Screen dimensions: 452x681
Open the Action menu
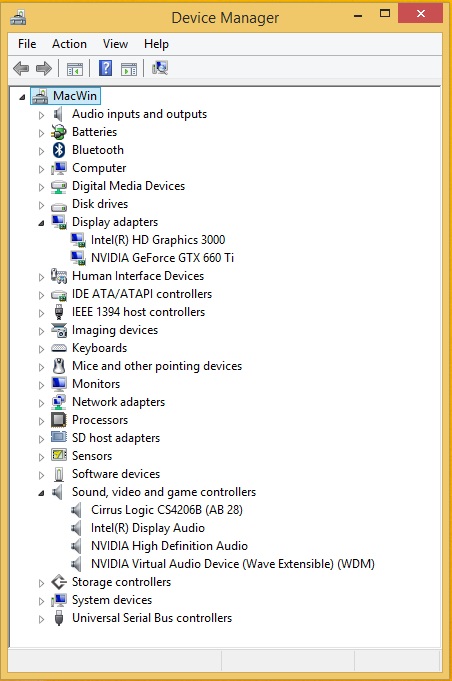[69, 44]
